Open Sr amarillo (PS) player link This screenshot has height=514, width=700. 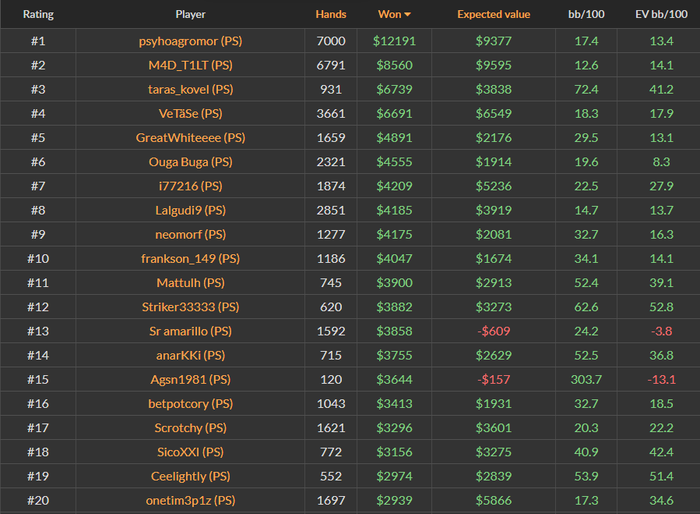pos(190,331)
